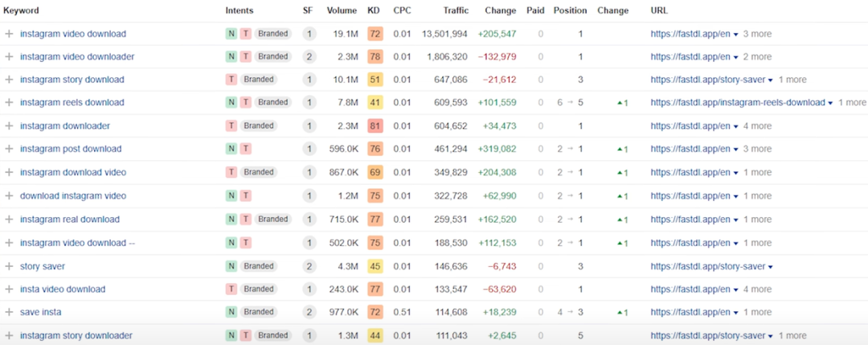
Task: Click plus icon beside insta video download
Action: [x=8, y=289]
